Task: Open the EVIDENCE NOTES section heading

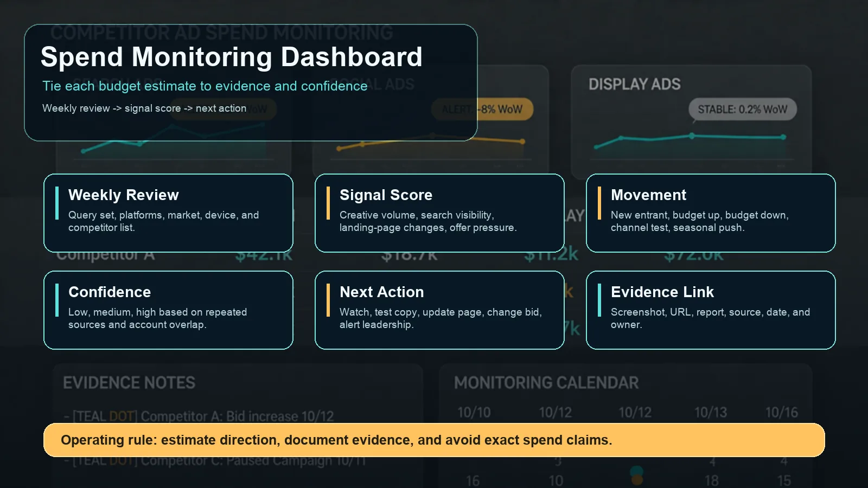Action: (x=129, y=383)
